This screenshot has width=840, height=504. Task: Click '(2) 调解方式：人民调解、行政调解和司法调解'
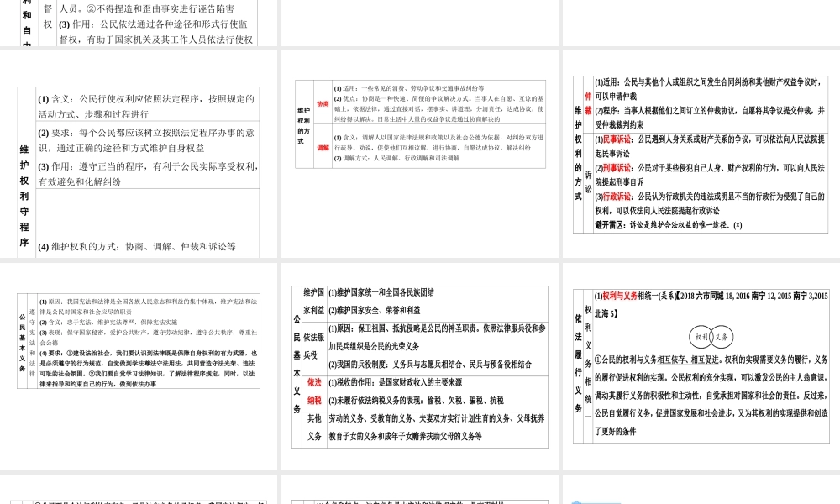396,158
